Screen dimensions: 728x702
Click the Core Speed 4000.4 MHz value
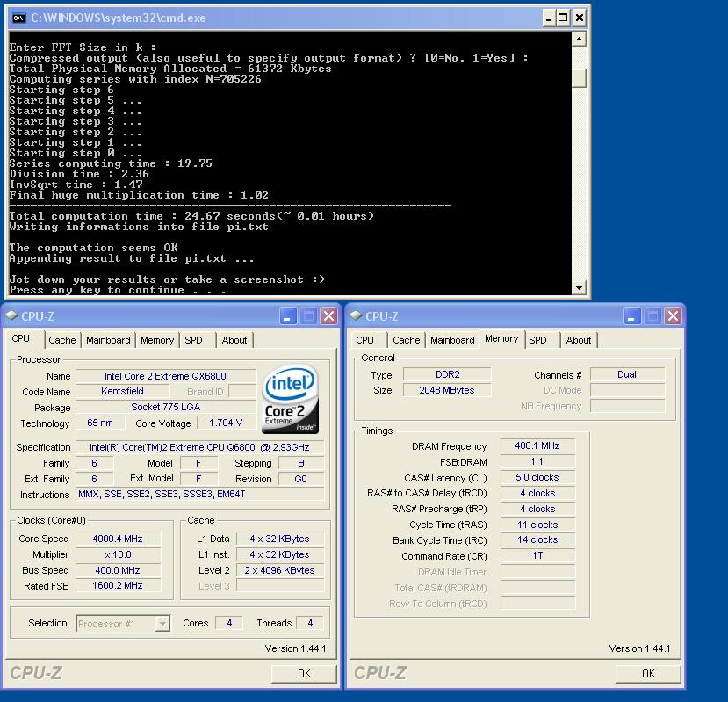click(118, 539)
